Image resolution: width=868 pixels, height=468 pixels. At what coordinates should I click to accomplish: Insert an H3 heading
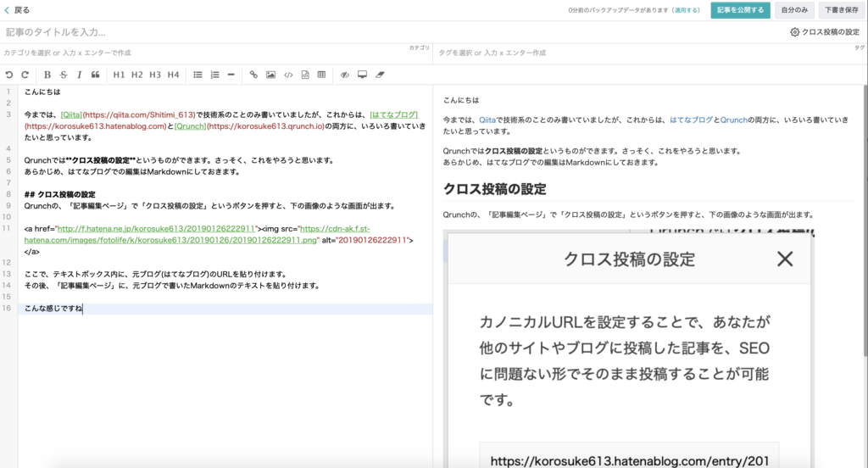click(x=155, y=75)
